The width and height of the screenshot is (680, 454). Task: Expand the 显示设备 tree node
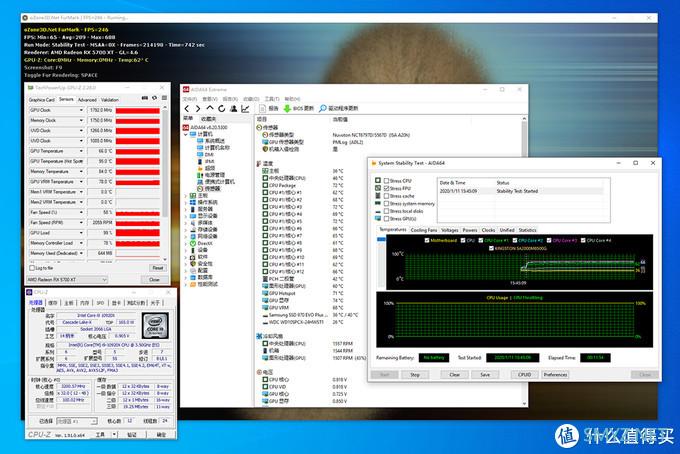pyautogui.click(x=186, y=216)
